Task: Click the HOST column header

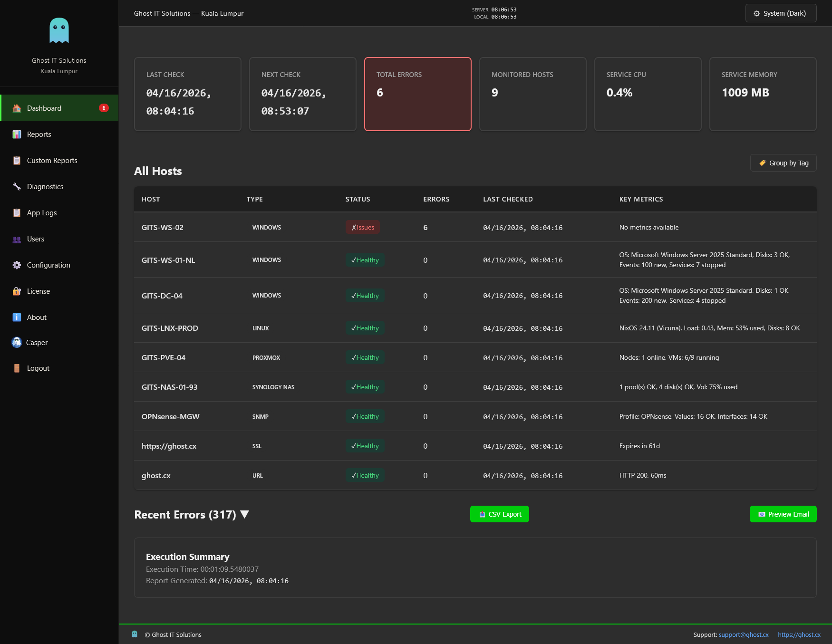Action: click(151, 199)
